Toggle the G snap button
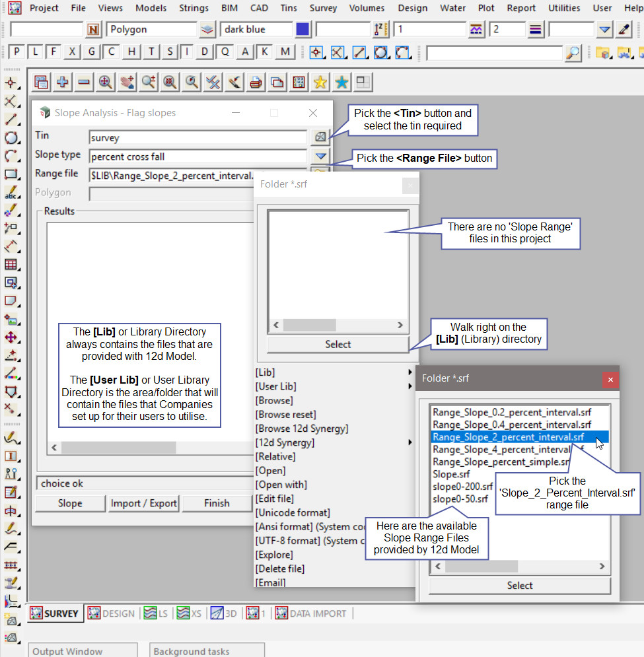Screen dimensions: 644x657 [92, 52]
